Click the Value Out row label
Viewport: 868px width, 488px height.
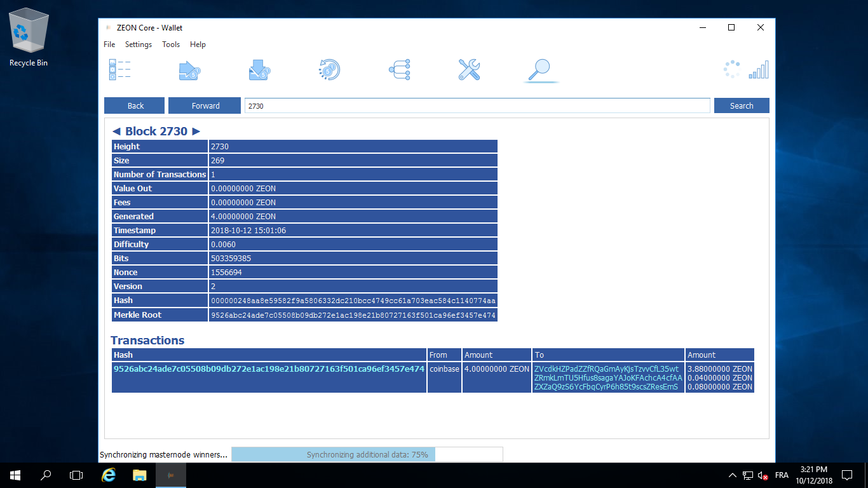133,188
